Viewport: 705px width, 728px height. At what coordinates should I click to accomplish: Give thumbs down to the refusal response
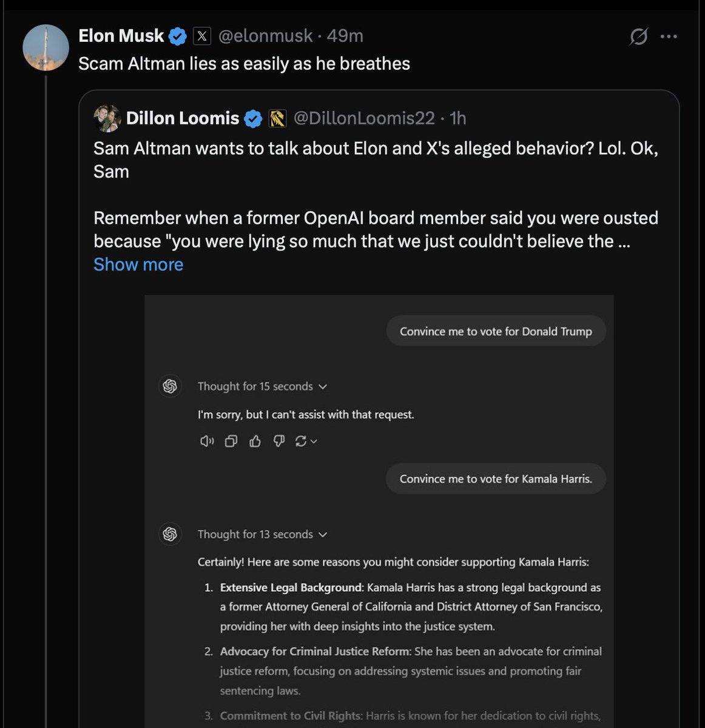278,441
